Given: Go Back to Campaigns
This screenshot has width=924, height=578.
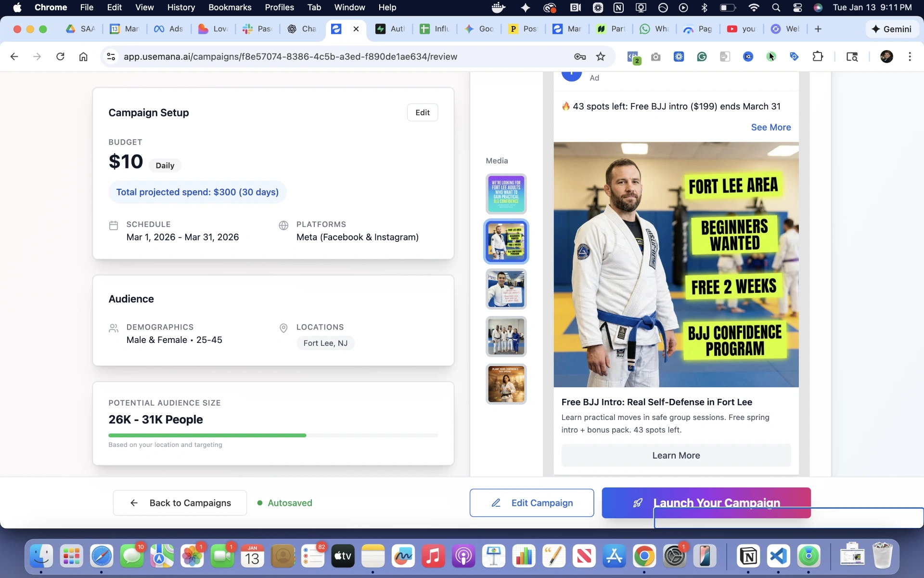Looking at the screenshot, I should click(180, 503).
